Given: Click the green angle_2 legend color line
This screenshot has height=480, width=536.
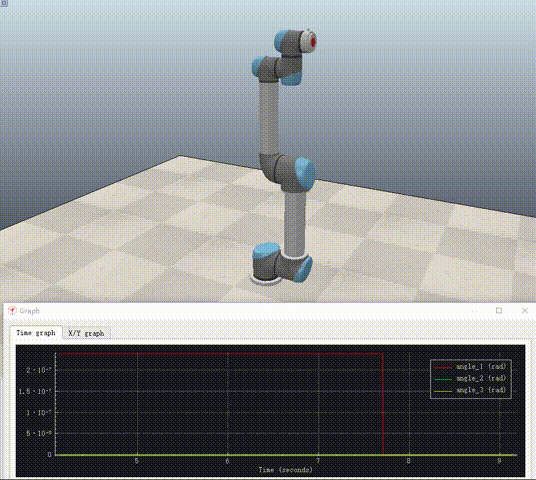Looking at the screenshot, I should pyautogui.click(x=443, y=379).
